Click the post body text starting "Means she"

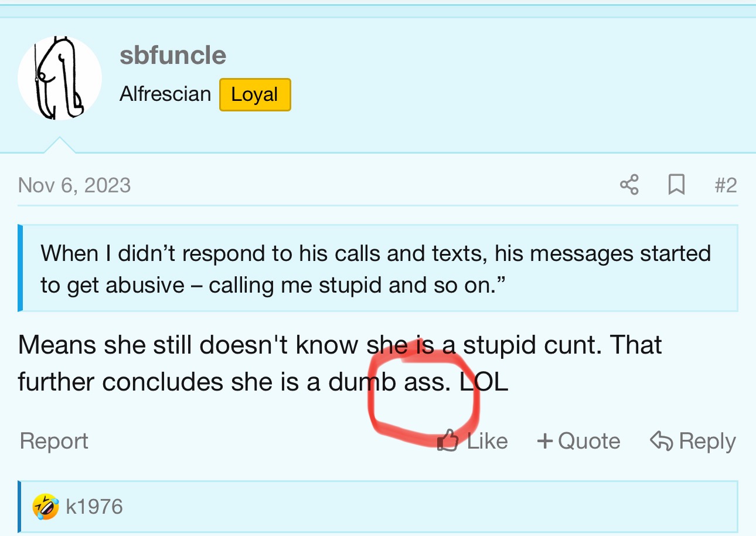(x=340, y=364)
